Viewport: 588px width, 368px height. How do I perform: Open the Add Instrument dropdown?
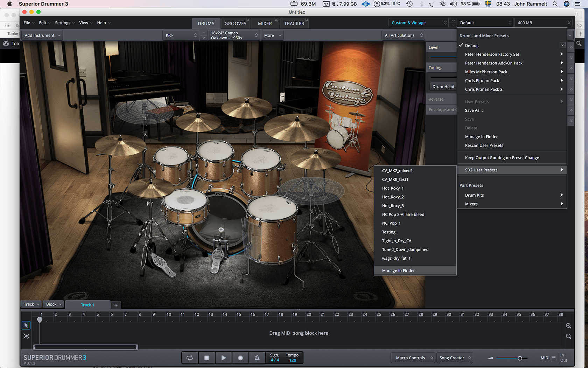[x=42, y=35]
